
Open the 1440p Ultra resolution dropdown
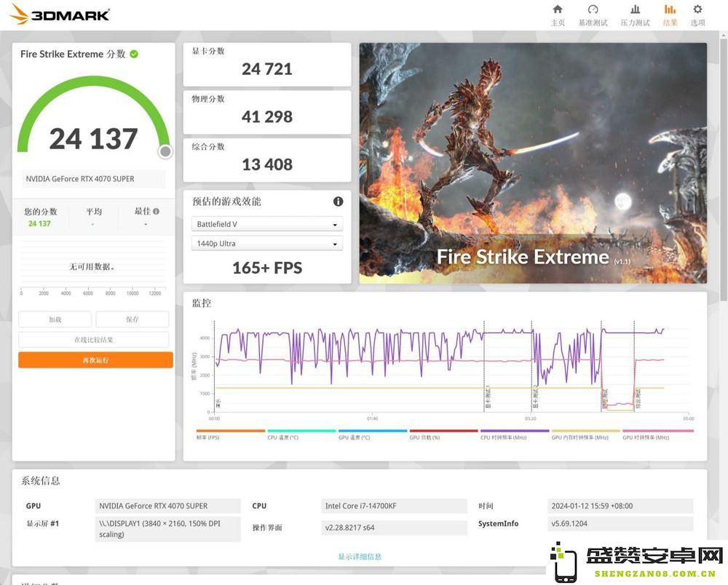[x=267, y=244]
